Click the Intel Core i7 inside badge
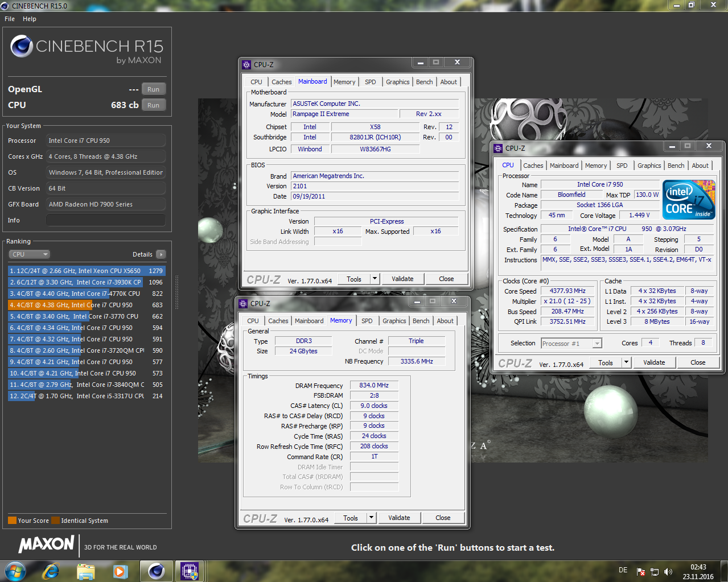728x582 pixels. tap(689, 200)
